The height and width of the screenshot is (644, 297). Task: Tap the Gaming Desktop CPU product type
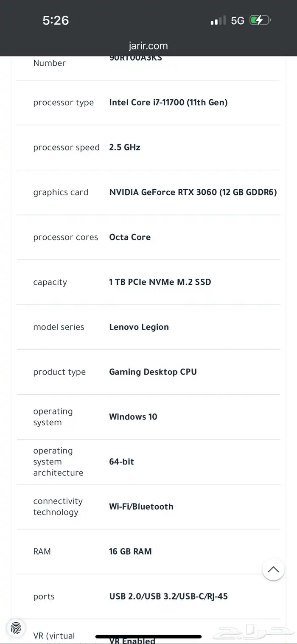tap(153, 372)
